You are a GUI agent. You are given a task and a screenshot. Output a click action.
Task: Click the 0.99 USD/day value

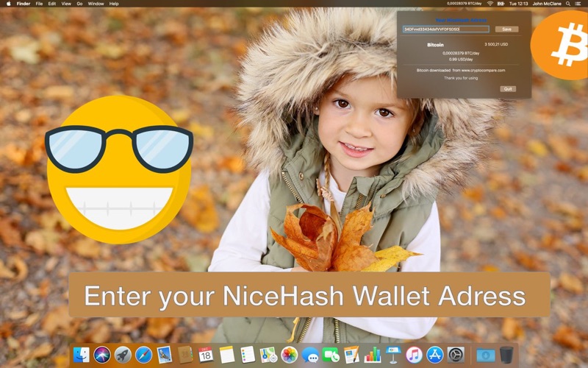click(x=461, y=60)
